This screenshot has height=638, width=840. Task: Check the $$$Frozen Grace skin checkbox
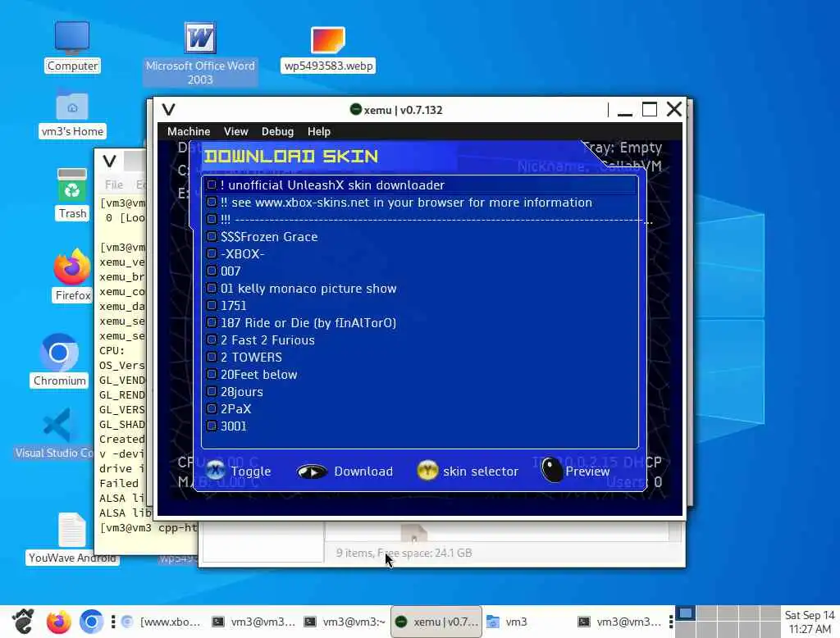click(212, 236)
